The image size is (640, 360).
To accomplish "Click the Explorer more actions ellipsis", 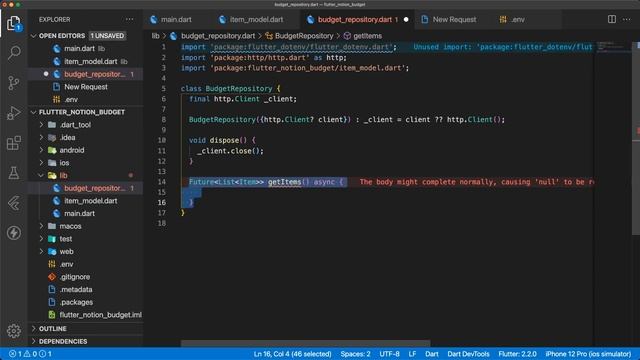I will pyautogui.click(x=129, y=19).
